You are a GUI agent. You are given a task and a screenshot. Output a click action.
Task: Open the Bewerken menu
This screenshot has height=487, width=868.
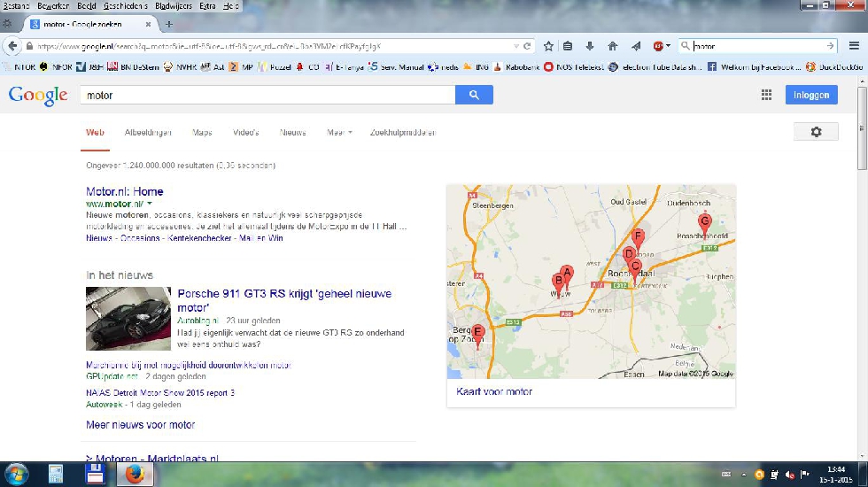[x=53, y=6]
